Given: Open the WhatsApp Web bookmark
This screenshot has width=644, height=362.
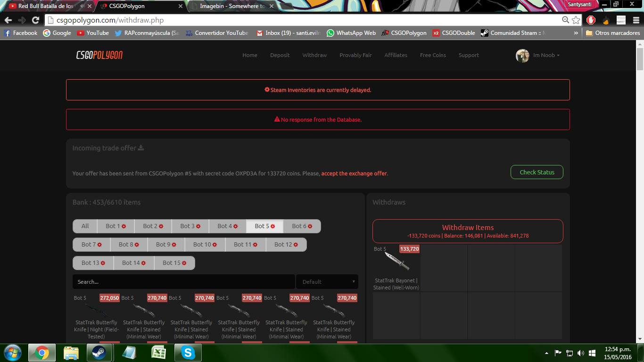Looking at the screenshot, I should point(351,33).
